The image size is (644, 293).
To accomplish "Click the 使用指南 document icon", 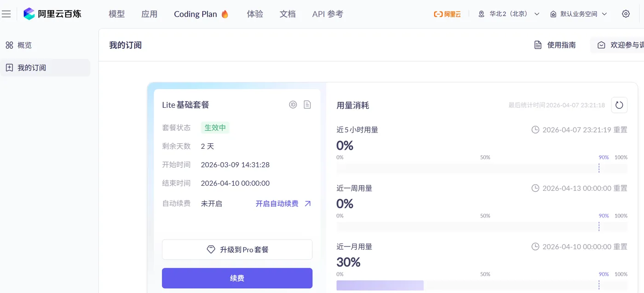I will click(x=538, y=45).
